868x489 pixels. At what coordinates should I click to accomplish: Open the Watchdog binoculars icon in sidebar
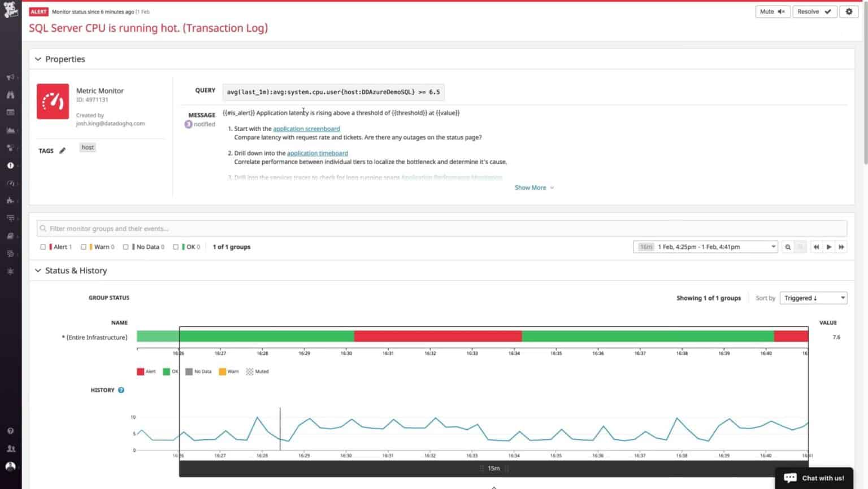[10, 94]
